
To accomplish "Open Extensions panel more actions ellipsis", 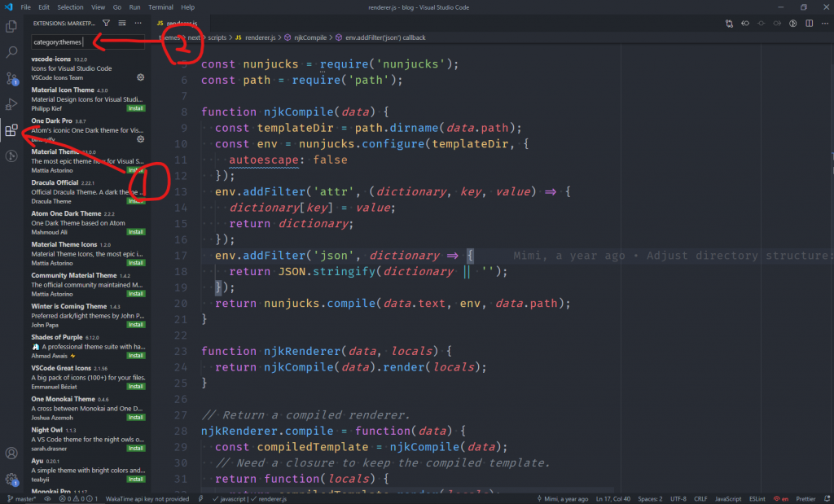I will pos(138,23).
